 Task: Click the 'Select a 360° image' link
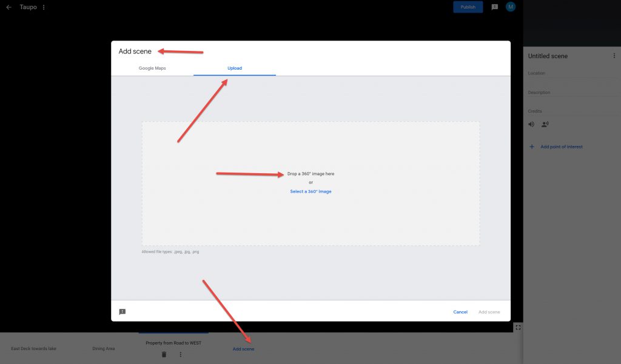[310, 191]
